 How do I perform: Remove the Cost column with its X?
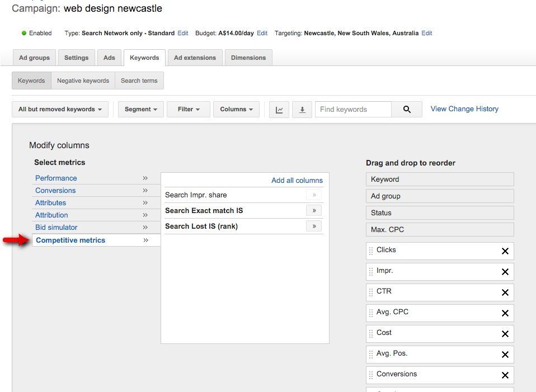click(505, 333)
